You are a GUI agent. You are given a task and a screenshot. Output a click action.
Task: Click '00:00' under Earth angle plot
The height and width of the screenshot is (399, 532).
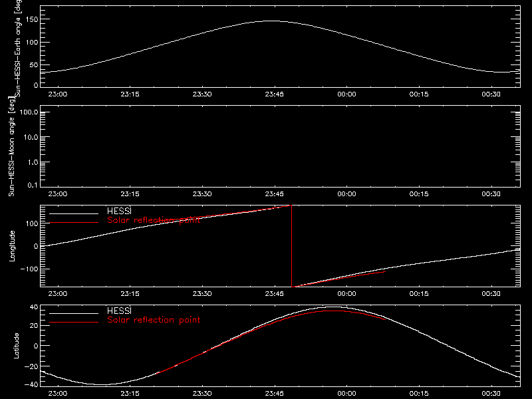click(x=346, y=94)
